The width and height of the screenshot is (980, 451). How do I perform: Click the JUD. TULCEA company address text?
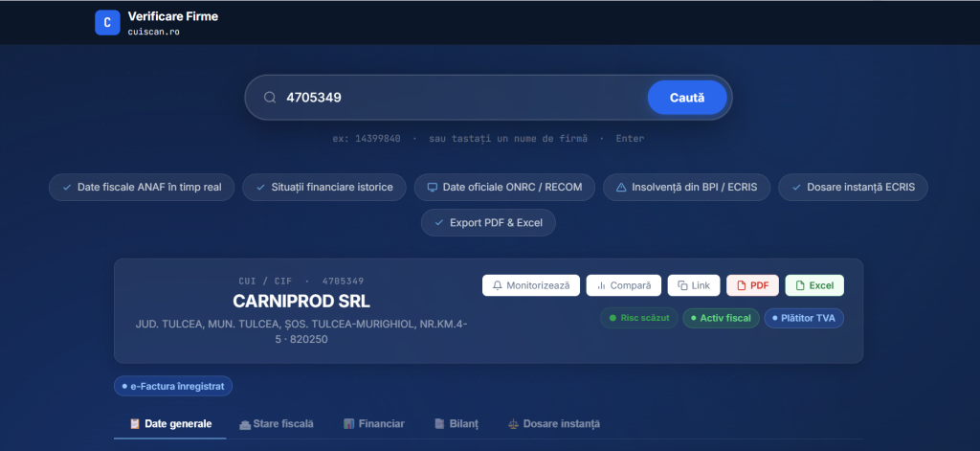(x=301, y=331)
